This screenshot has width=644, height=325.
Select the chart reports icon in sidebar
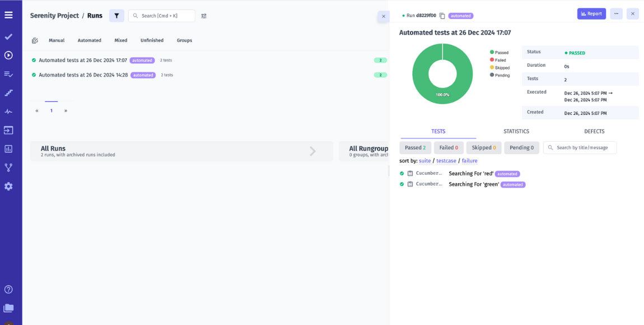[8, 148]
